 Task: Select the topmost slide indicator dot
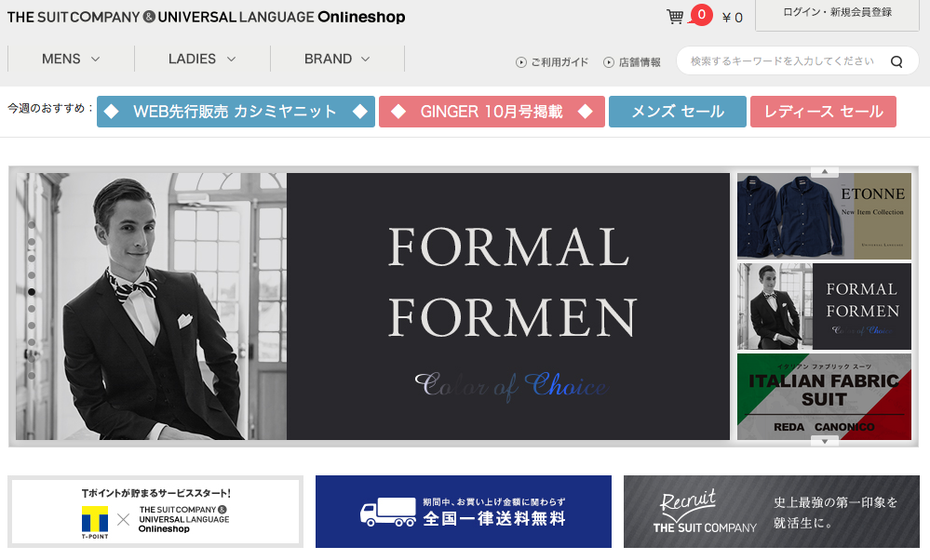pos(32,224)
